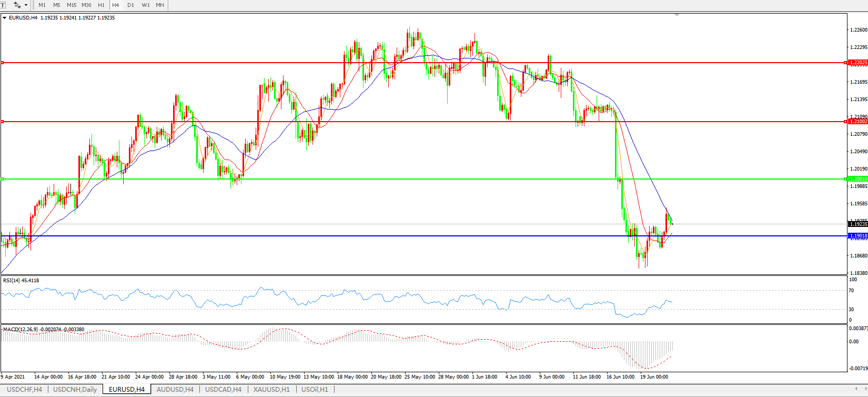Image resolution: width=868 pixels, height=397 pixels.
Task: Expand the EURUSD,H4 chart title triangle
Action: [x=5, y=18]
